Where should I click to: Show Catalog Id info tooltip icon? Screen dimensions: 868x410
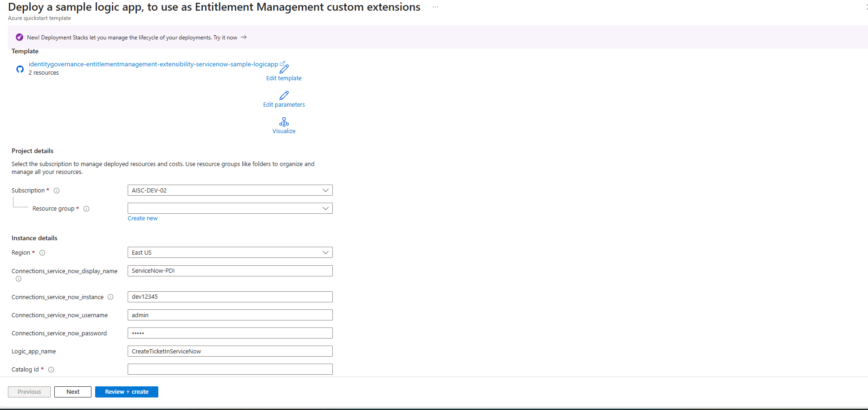click(x=51, y=370)
